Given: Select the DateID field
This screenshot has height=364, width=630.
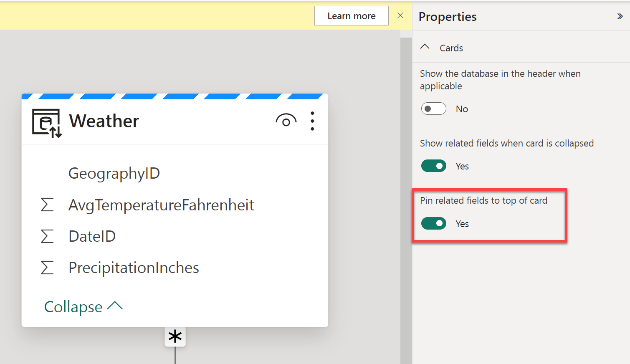Looking at the screenshot, I should coord(92,236).
